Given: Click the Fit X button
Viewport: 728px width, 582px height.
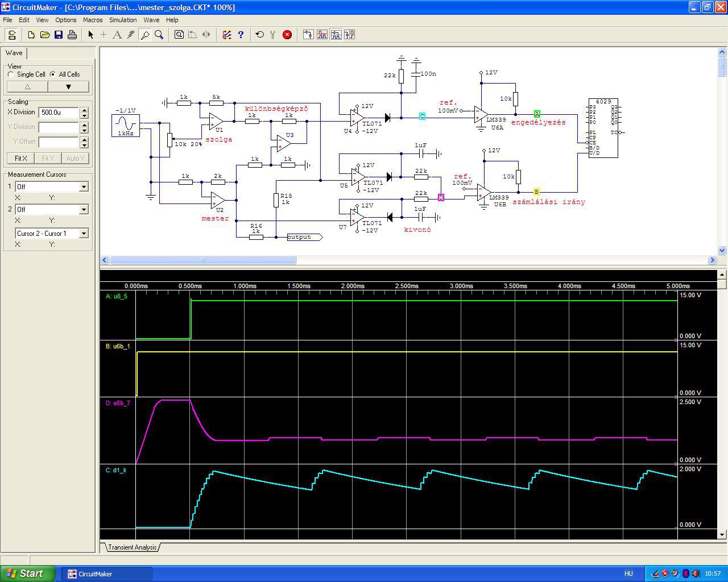Looking at the screenshot, I should coord(20,159).
